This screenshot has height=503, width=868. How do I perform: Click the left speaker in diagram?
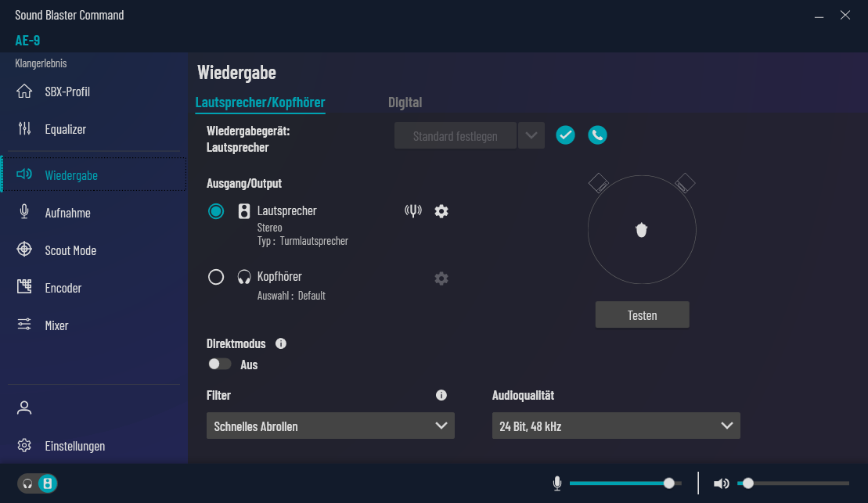(599, 182)
